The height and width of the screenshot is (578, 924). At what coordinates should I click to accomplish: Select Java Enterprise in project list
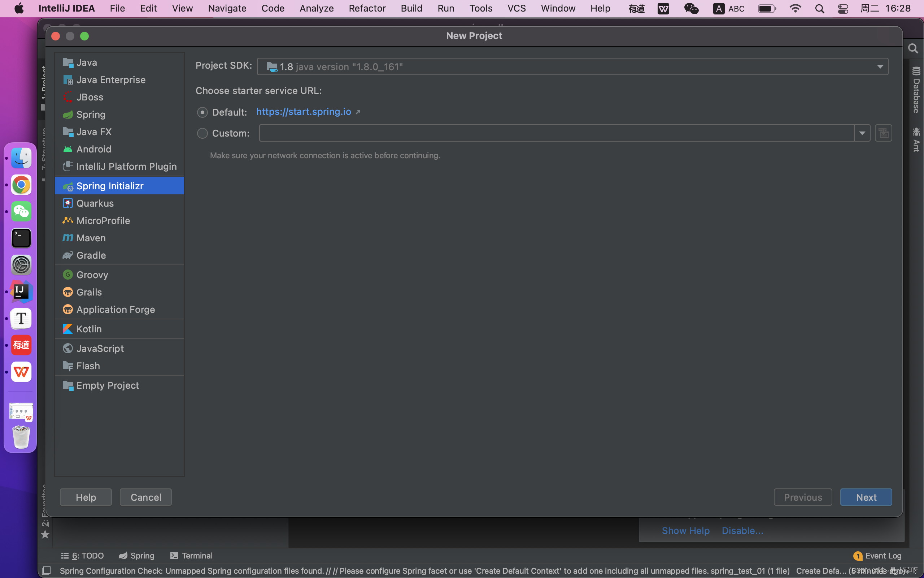click(119, 79)
